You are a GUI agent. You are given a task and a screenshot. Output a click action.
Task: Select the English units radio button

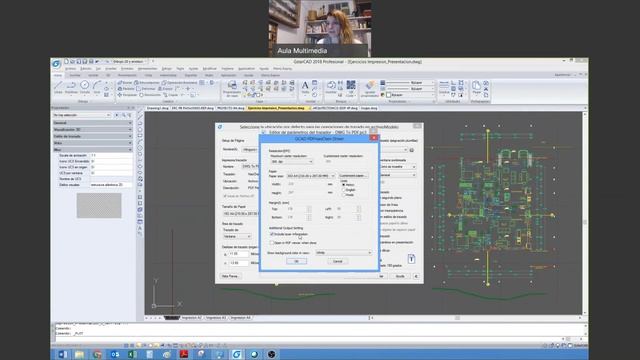coord(344,190)
